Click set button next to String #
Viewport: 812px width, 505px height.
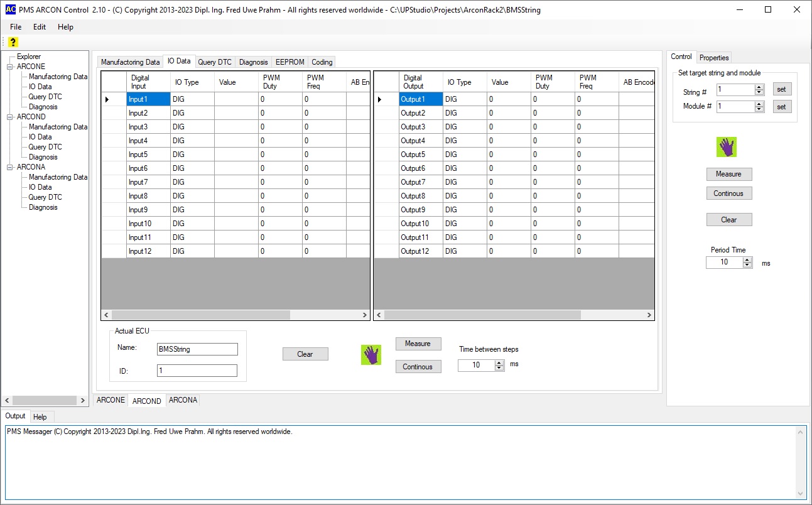(x=781, y=89)
